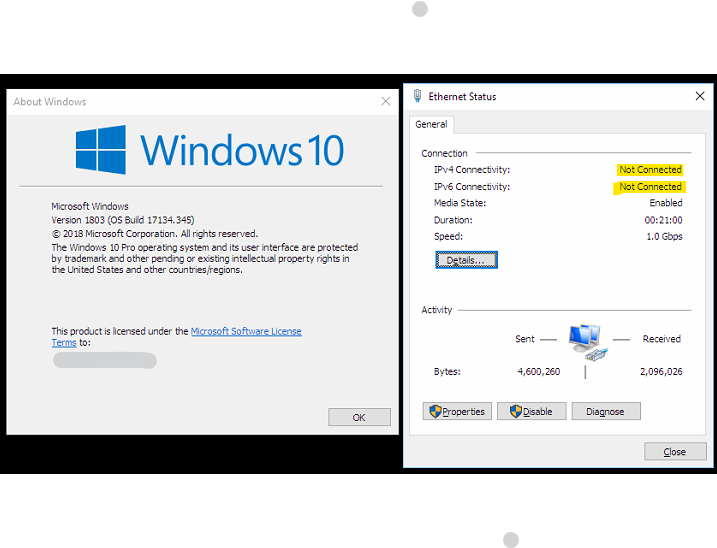Select the General tab
This screenshot has width=717, height=548.
[x=431, y=124]
